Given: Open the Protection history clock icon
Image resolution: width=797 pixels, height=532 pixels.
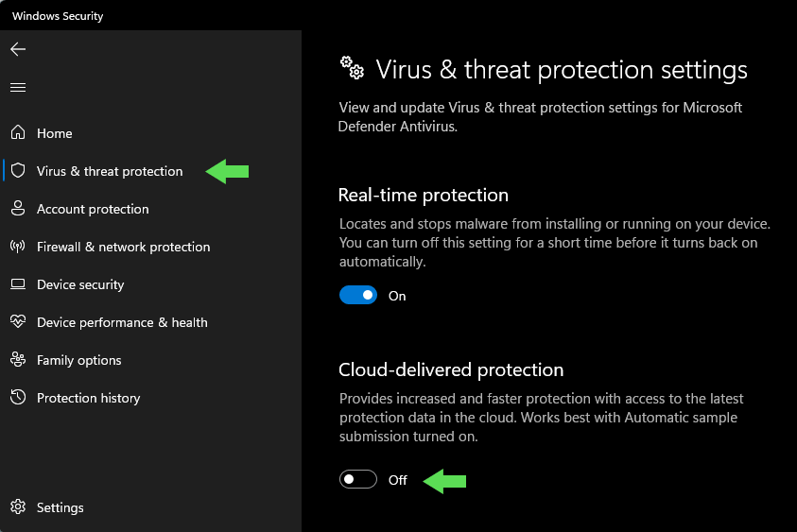Looking at the screenshot, I should pyautogui.click(x=18, y=398).
